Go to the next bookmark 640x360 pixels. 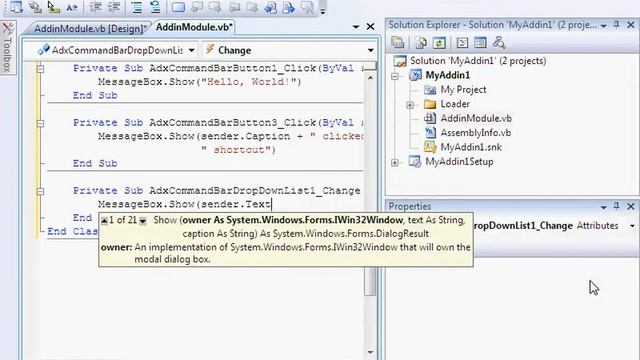click(x=215, y=7)
